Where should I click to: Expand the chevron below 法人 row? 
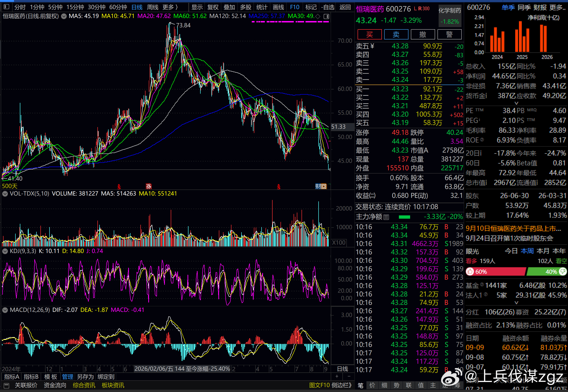(516, 303)
